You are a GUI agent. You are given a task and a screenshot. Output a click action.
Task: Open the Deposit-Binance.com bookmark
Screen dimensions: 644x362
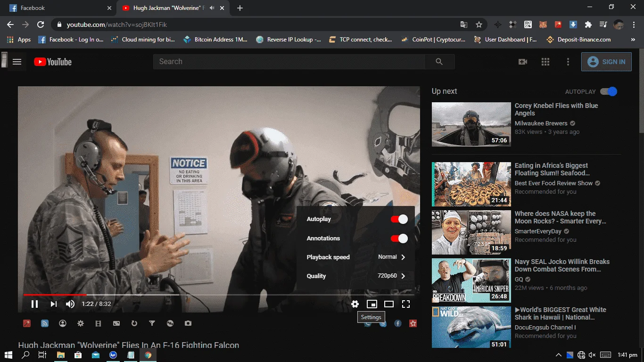[578, 40]
